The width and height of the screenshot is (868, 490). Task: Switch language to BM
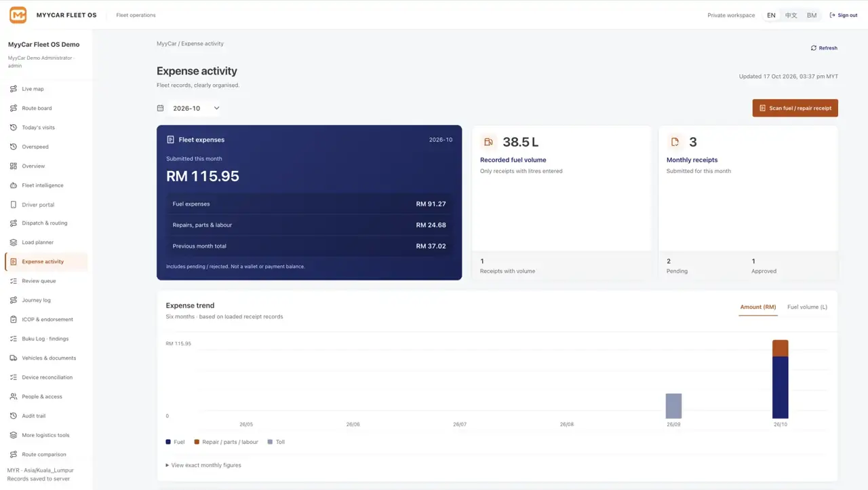[x=812, y=16]
